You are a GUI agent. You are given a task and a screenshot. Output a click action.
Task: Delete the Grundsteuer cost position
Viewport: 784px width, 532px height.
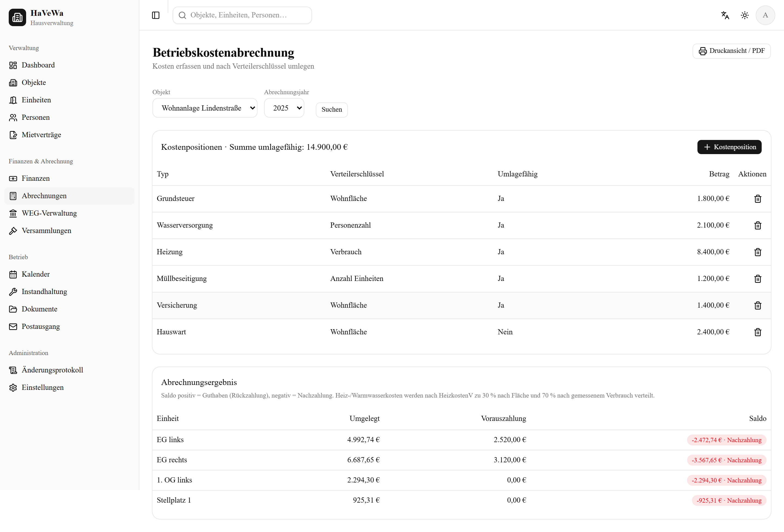pos(758,199)
